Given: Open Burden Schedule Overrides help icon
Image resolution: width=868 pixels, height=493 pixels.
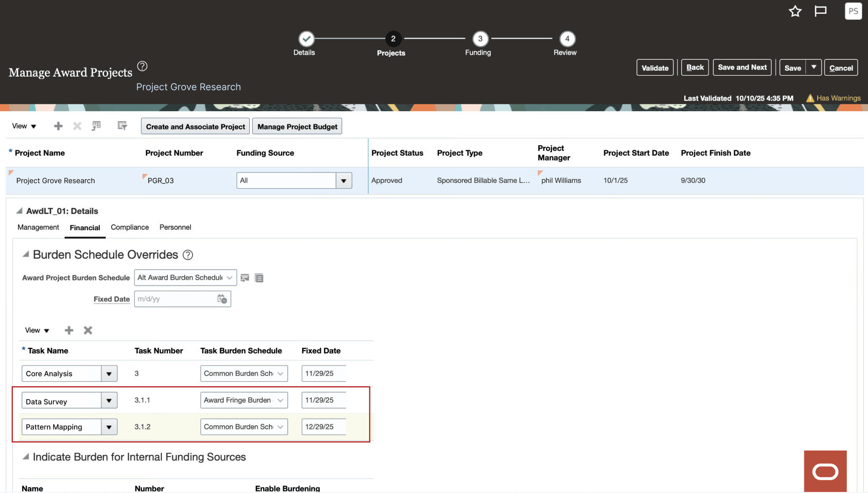Looking at the screenshot, I should (x=188, y=254).
